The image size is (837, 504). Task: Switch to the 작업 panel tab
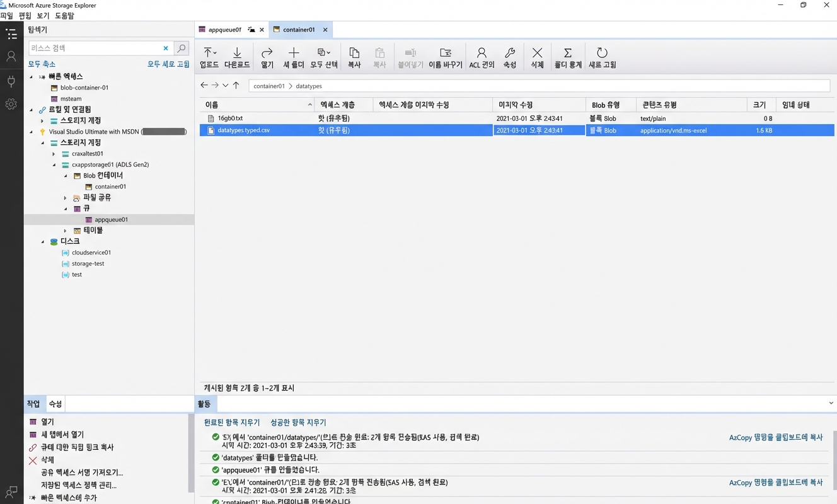pos(33,404)
